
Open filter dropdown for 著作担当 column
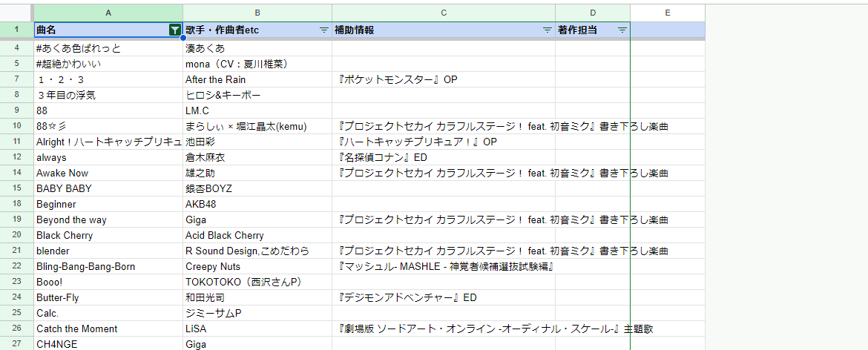click(622, 30)
